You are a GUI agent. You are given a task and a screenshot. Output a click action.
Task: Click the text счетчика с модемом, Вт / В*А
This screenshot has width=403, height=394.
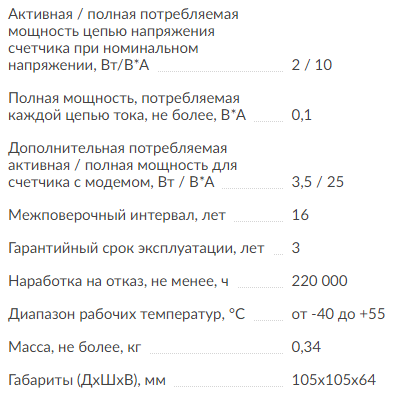click(x=111, y=182)
